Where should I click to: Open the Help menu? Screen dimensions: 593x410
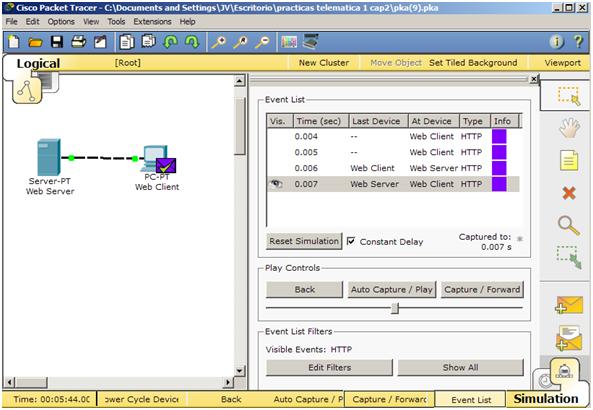click(187, 22)
